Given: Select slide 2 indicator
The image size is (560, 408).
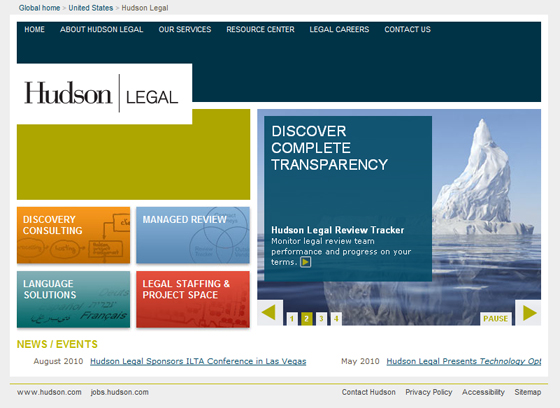Looking at the screenshot, I should 306,318.
